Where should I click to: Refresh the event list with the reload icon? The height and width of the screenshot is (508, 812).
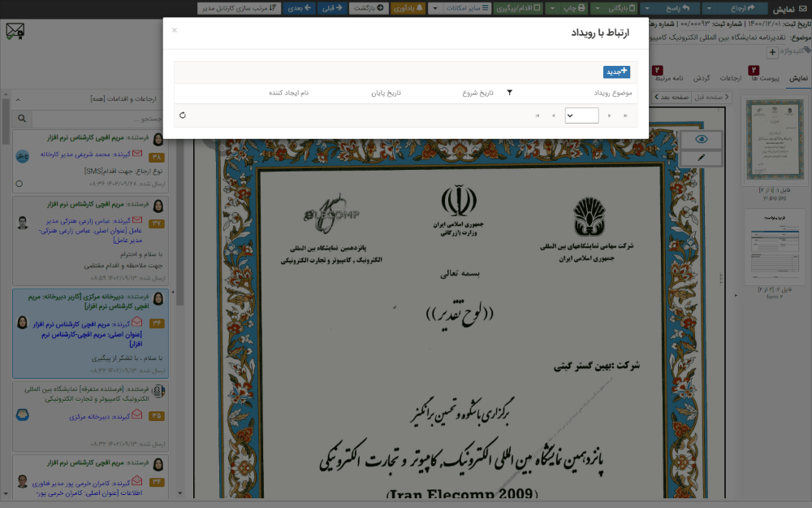[183, 115]
